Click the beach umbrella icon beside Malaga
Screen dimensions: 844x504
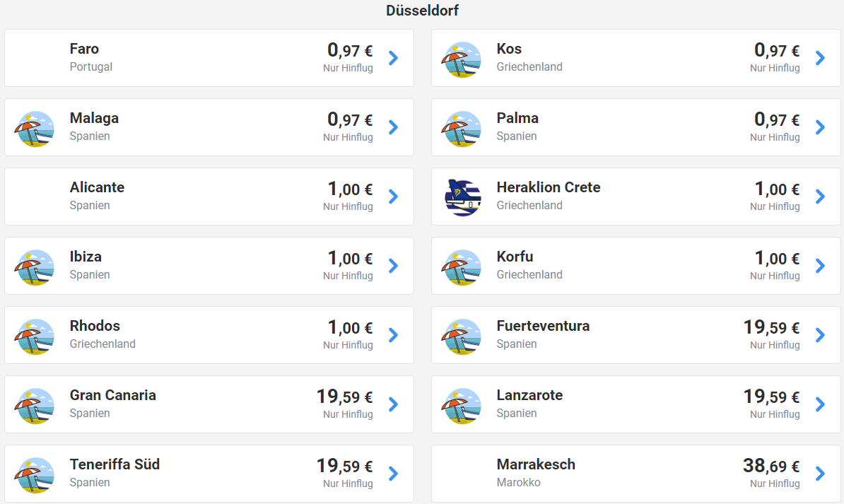coord(34,128)
